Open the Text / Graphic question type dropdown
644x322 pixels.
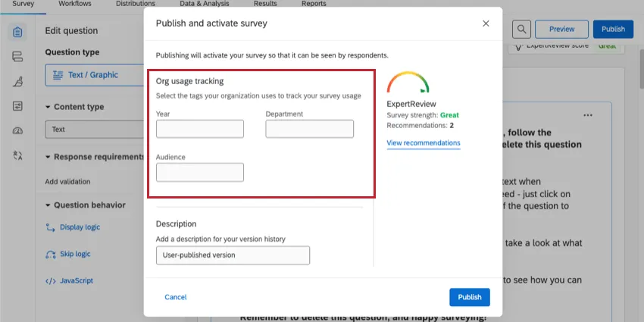[95, 75]
